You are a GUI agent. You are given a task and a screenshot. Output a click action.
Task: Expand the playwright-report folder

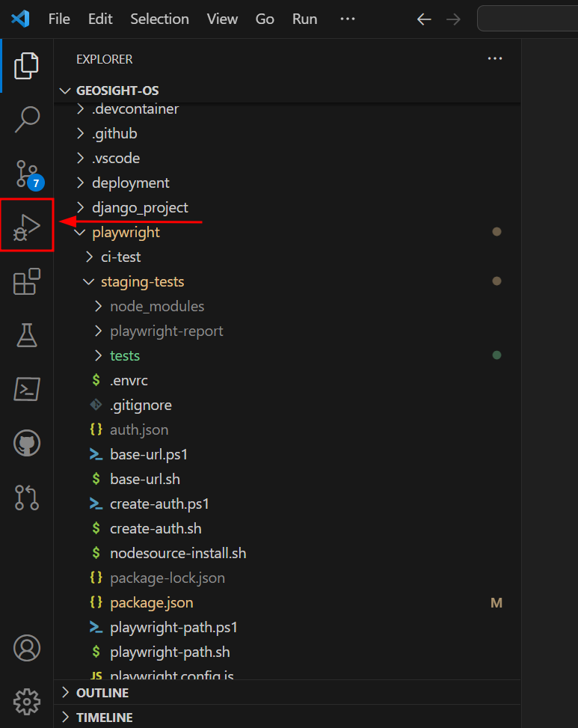coord(287,331)
